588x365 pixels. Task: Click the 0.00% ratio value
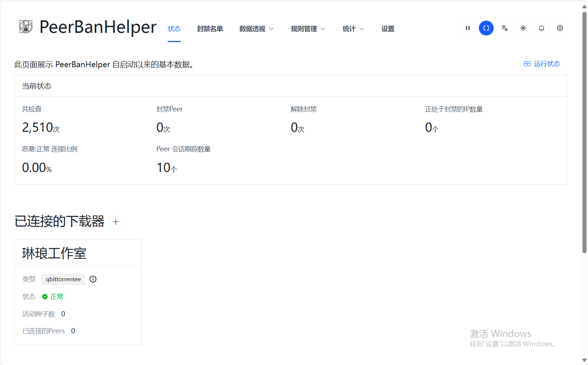pyautogui.click(x=37, y=168)
